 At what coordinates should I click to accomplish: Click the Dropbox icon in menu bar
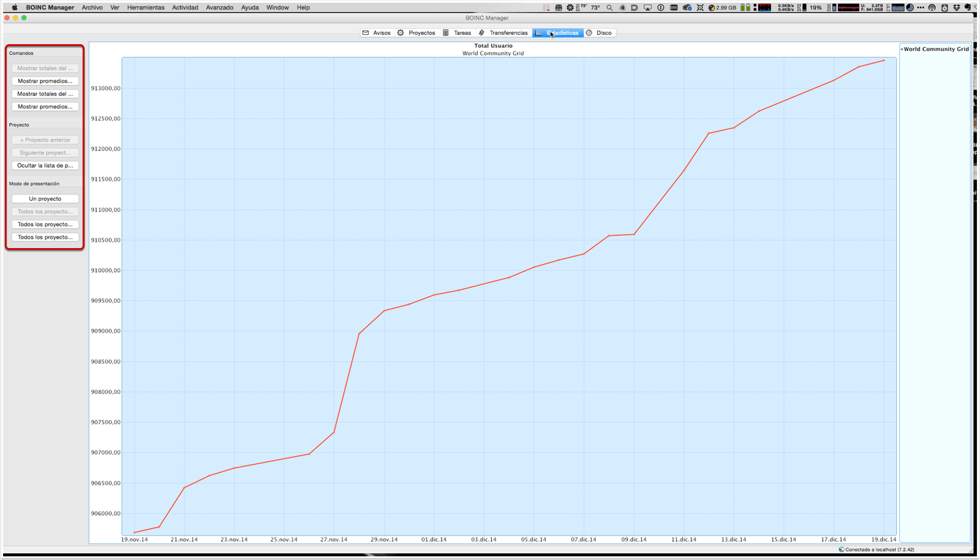[957, 8]
